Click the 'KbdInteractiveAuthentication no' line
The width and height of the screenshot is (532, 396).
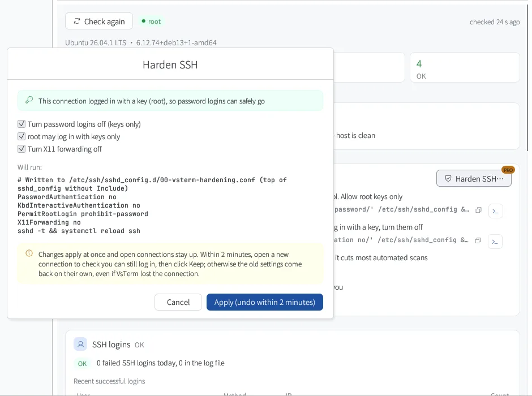79,205
